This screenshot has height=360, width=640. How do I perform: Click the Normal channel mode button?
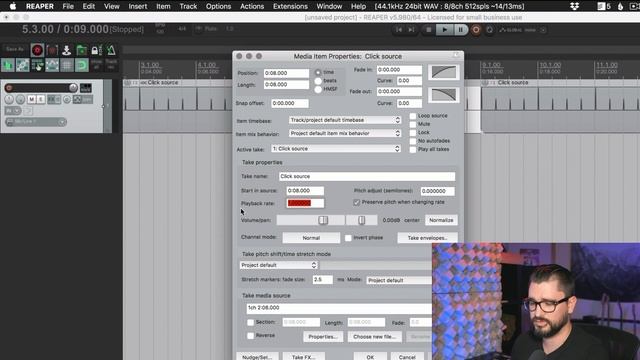[x=311, y=238]
